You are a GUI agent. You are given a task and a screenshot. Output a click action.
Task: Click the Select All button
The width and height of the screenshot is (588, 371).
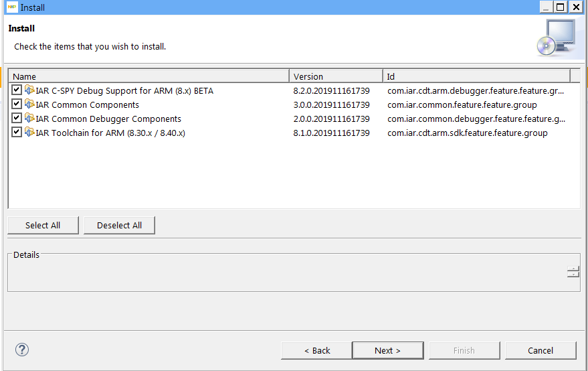point(43,225)
